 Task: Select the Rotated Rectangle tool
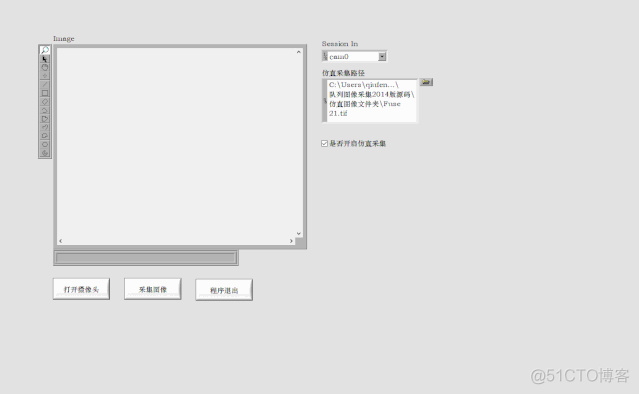point(45,101)
